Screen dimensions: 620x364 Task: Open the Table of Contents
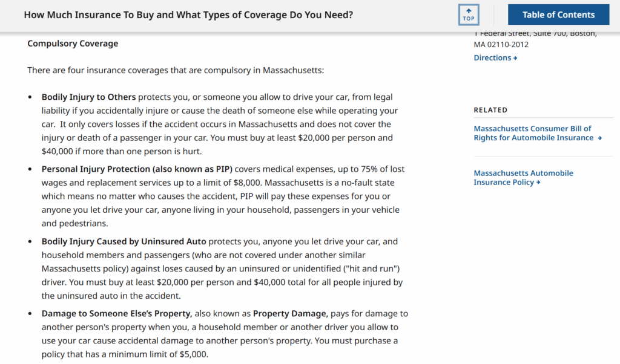[x=558, y=15]
